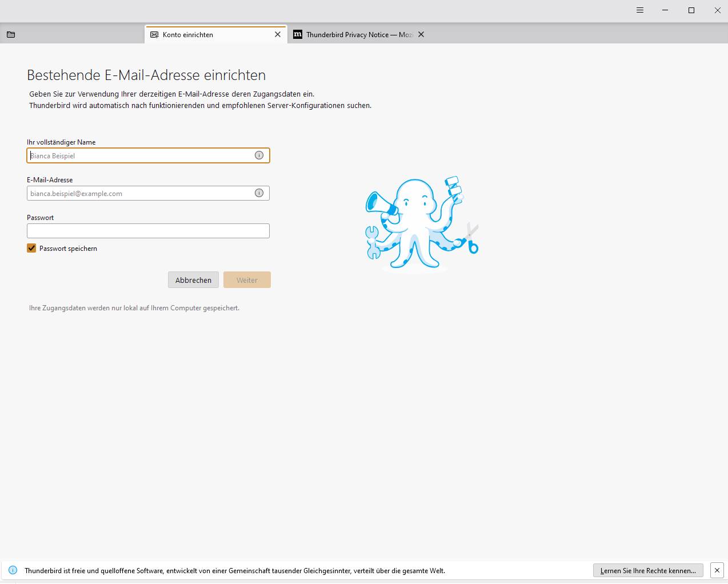Maximize the Thunderbird window
The height and width of the screenshot is (584, 728).
click(x=691, y=10)
